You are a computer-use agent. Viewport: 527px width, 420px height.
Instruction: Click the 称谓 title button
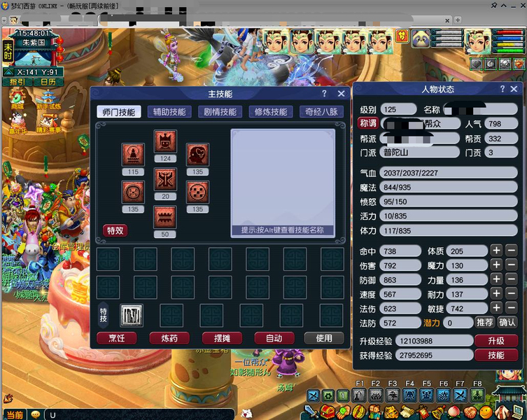(368, 123)
